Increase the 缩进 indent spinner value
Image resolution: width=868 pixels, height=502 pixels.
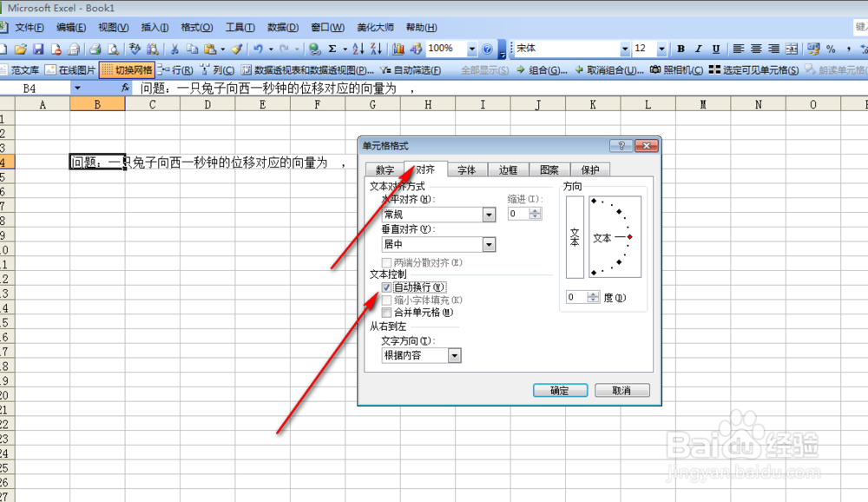(x=535, y=210)
